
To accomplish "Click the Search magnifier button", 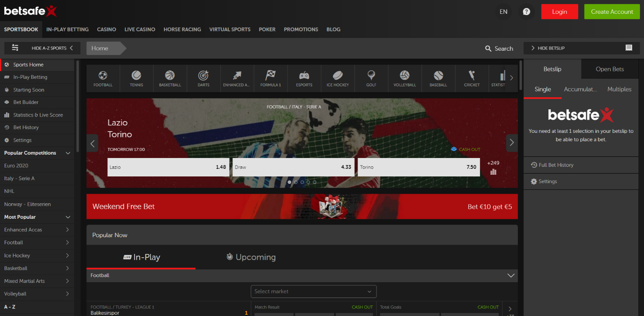I will point(499,49).
